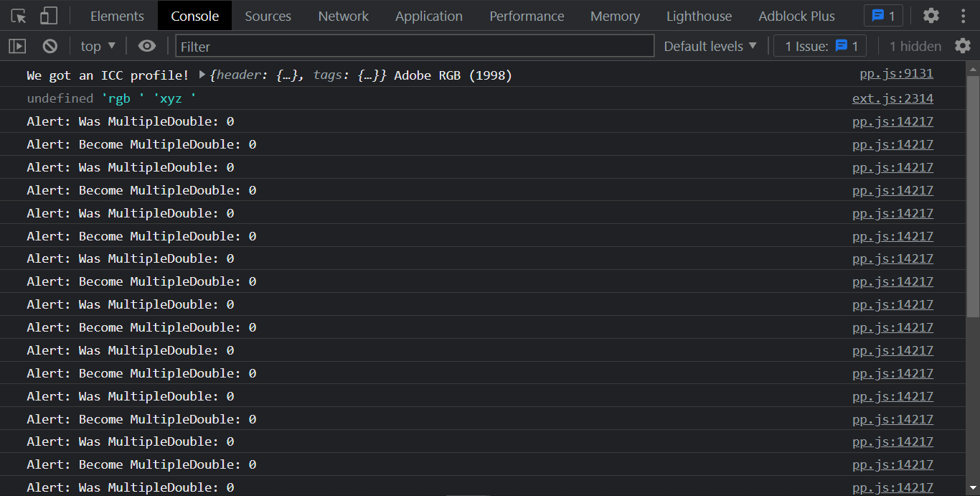Open the JavaScript context dropdown labeled top
The width and height of the screenshot is (980, 496).
pos(96,45)
